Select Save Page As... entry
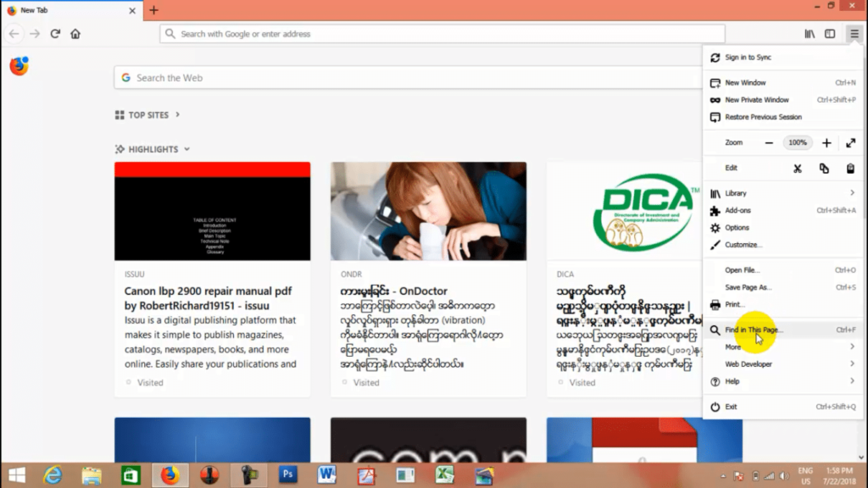This screenshot has height=488, width=868. pos(782,287)
